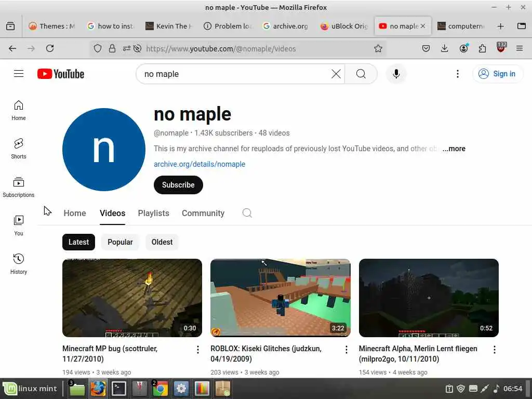Go to Home in the sidebar
Image resolution: width=532 pixels, height=399 pixels.
pyautogui.click(x=19, y=111)
